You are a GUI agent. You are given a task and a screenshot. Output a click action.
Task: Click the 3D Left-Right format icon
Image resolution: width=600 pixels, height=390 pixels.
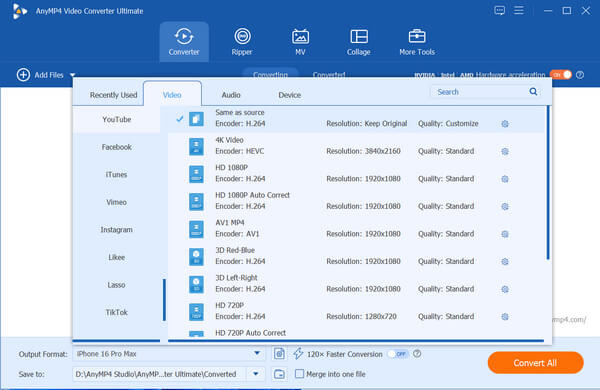[x=196, y=284]
